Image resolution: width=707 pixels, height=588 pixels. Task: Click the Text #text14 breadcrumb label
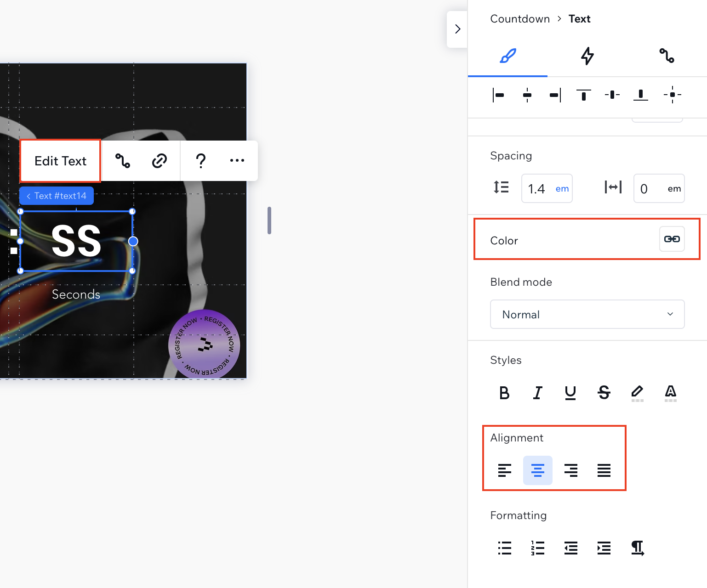57,196
